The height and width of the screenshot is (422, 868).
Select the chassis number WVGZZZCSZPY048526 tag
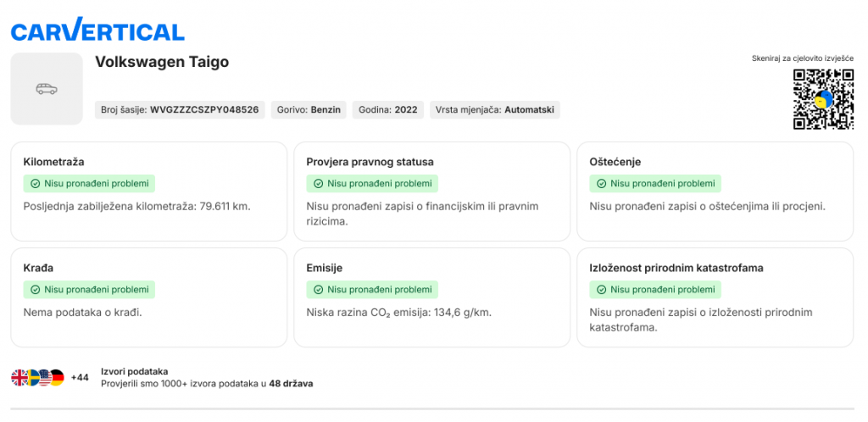tap(180, 110)
